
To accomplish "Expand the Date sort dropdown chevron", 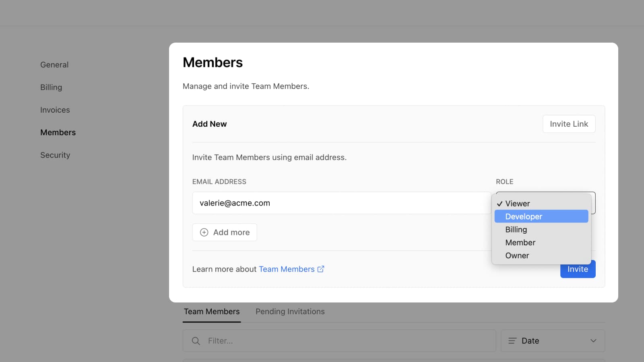I will click(x=593, y=341).
